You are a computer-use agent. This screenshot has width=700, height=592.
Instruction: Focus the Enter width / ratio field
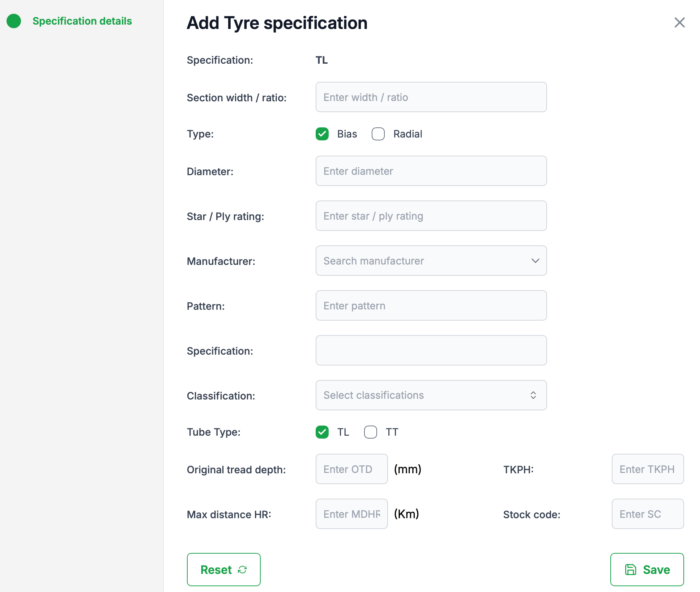click(431, 97)
